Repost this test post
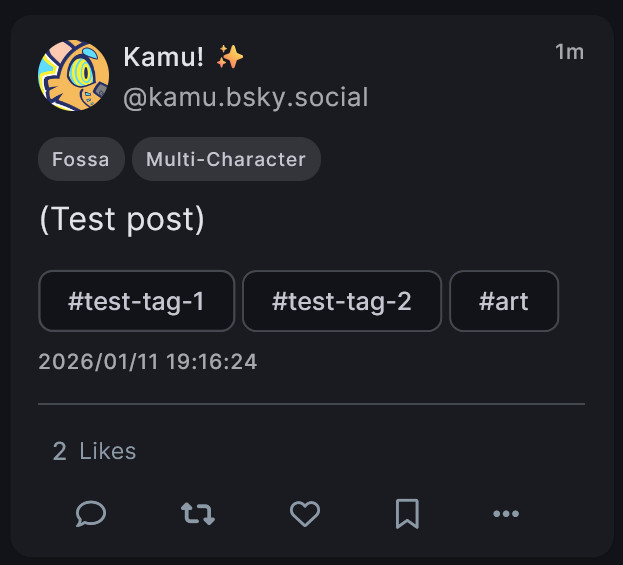Viewport: 623px width, 565px height. [x=197, y=514]
